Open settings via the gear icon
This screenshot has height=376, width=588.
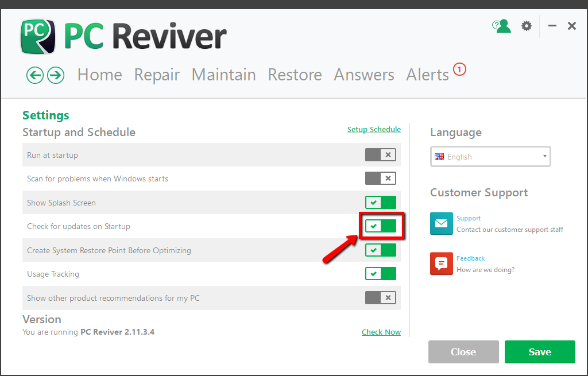click(527, 26)
